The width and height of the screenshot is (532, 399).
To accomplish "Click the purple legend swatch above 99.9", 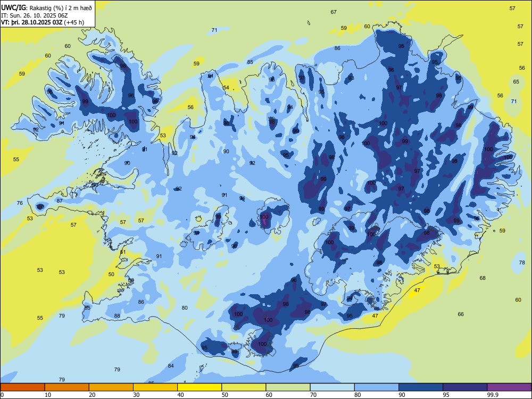I will (509, 387).
